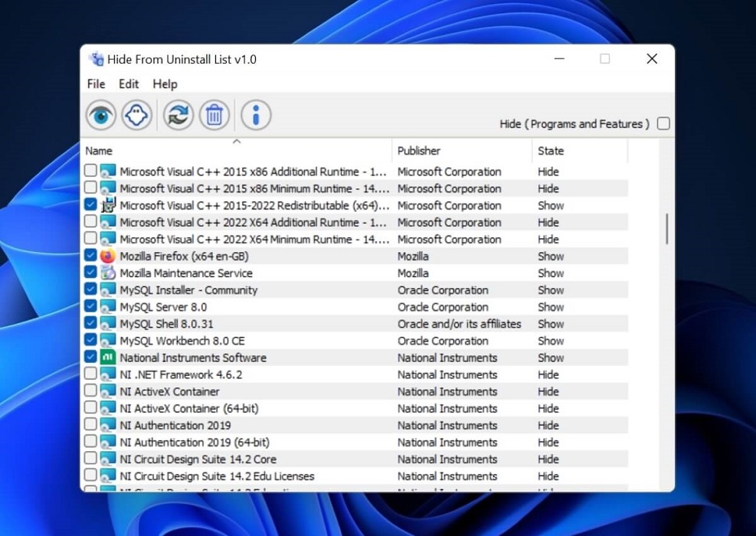
Task: Open the Edit menu
Action: coord(128,84)
